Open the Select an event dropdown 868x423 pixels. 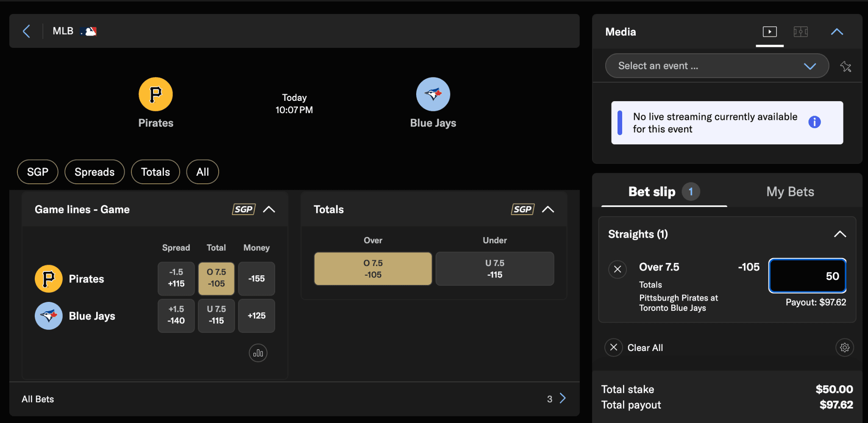717,66
